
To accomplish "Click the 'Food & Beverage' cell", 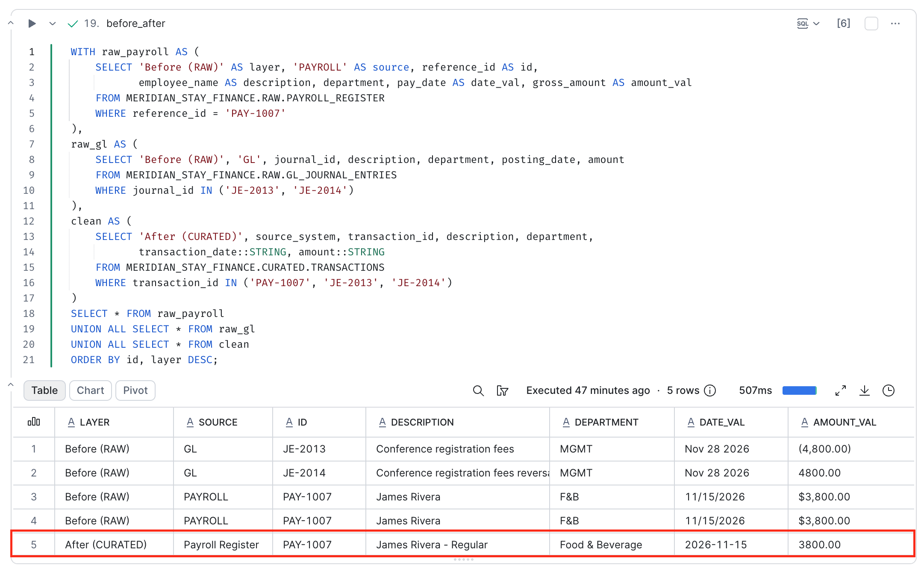I will 612,544.
